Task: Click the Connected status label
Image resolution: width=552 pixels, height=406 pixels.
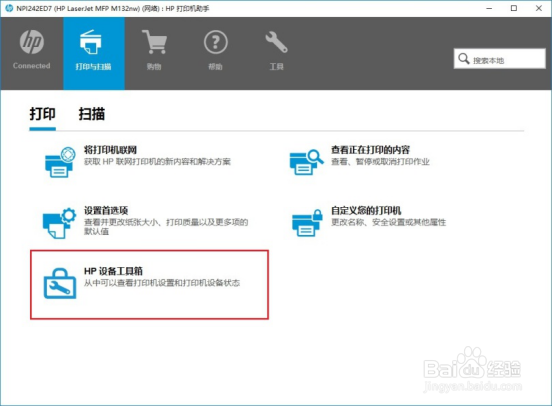Action: pyautogui.click(x=32, y=66)
